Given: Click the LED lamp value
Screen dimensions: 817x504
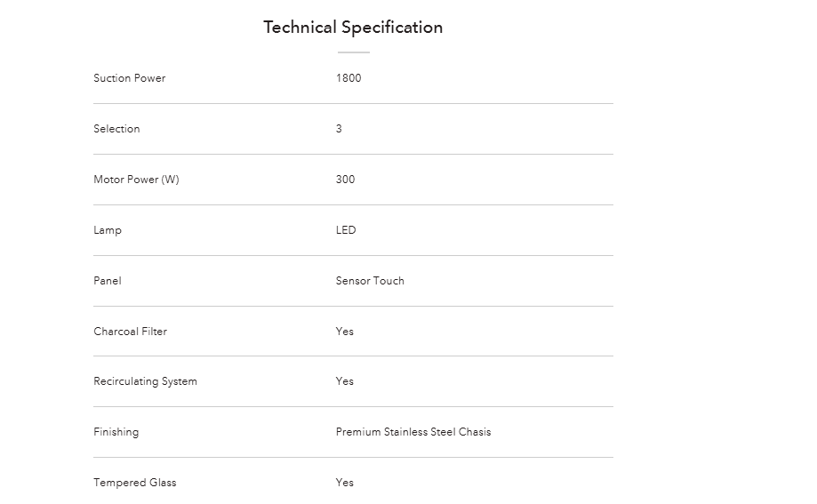Looking at the screenshot, I should [x=346, y=230].
